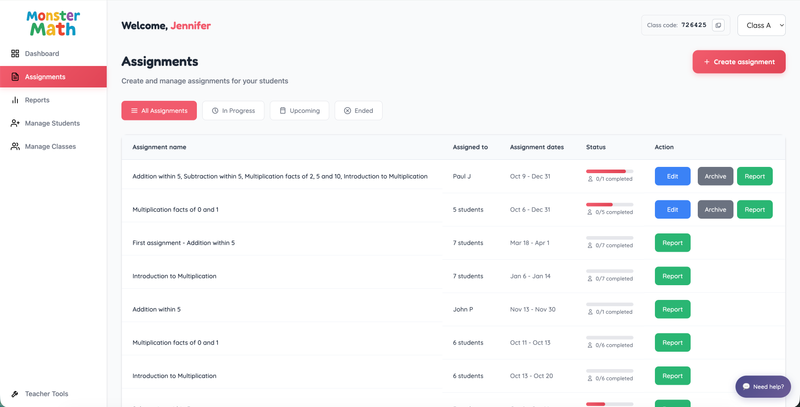Open the Need help chat bubble
This screenshot has width=800, height=407.
tap(763, 387)
